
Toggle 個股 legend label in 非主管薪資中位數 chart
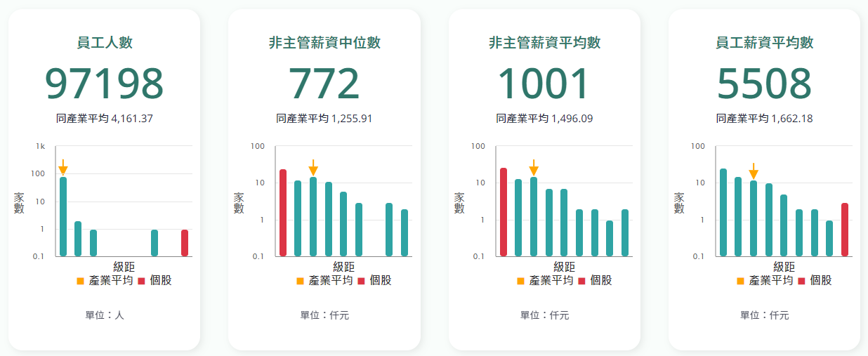click(x=381, y=280)
